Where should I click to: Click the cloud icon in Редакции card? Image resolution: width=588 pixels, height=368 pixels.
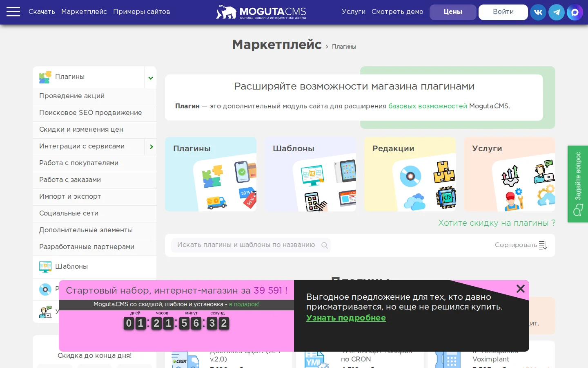pos(415,202)
